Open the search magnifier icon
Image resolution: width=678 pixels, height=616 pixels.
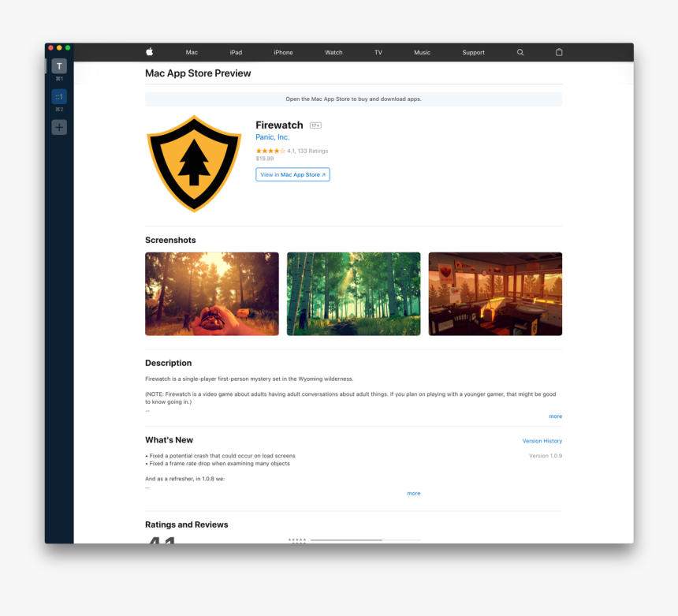point(520,52)
